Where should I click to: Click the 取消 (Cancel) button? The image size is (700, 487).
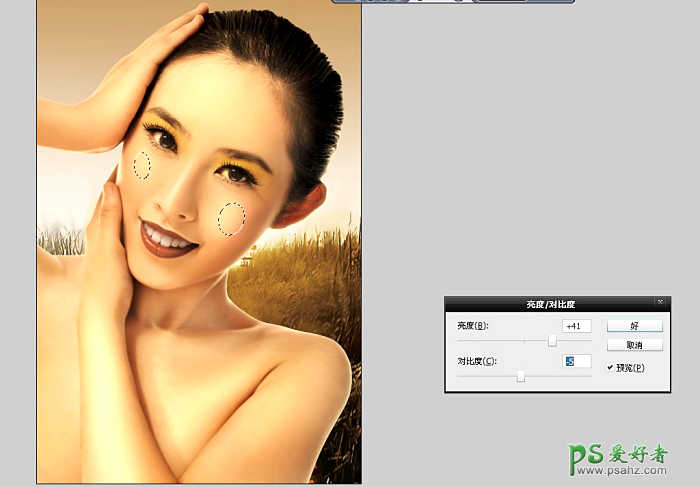click(634, 345)
